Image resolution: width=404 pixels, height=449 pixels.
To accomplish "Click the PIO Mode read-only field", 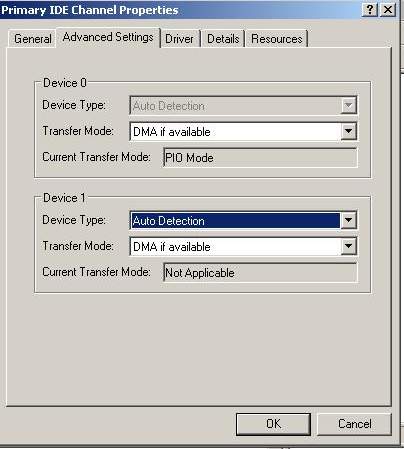I will 260,158.
